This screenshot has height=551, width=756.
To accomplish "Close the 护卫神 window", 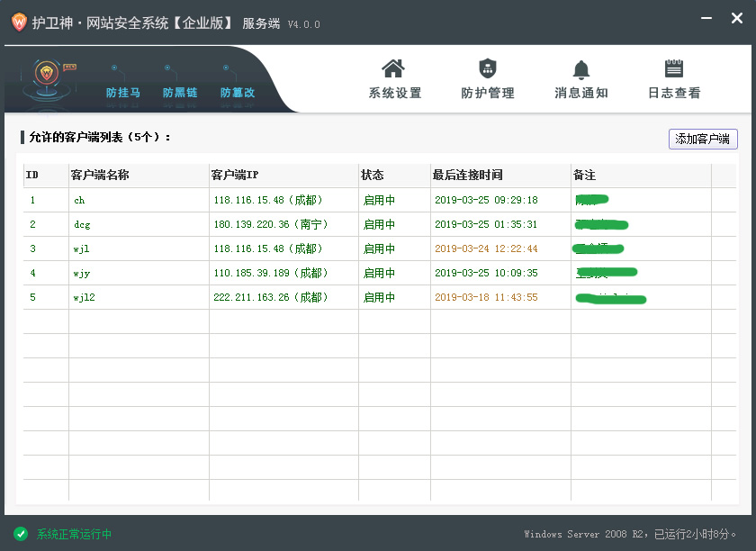I will (737, 18).
